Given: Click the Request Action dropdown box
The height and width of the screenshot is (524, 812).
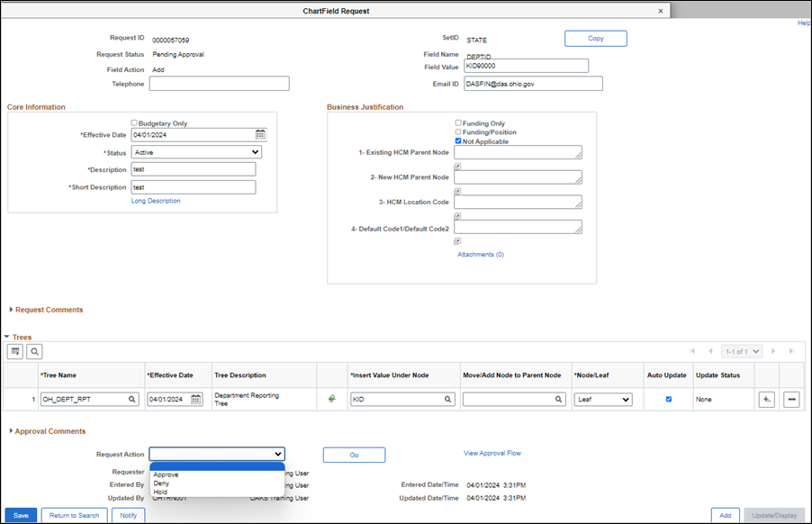Looking at the screenshot, I should (217, 454).
